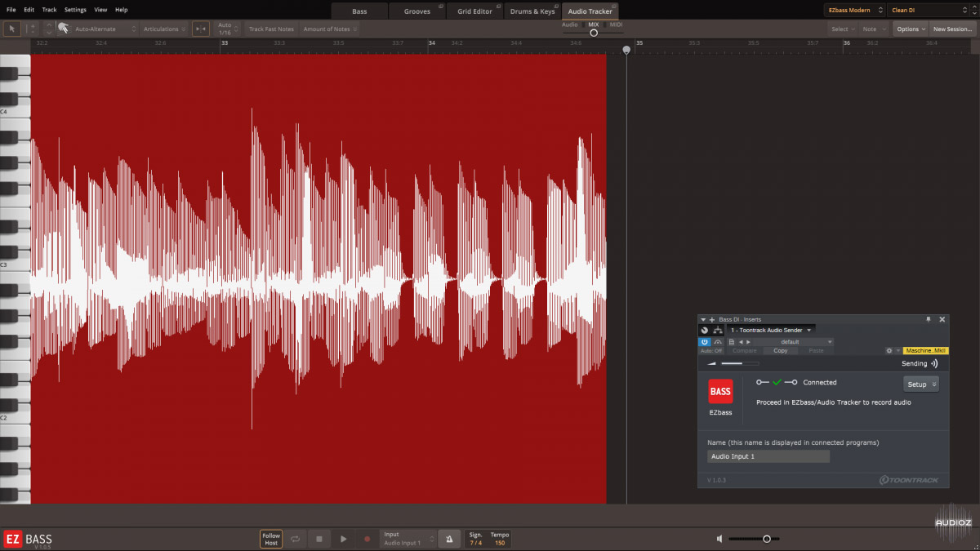Viewport: 980px width, 551px height.
Task: Pin the Bass DI Inserts panel
Action: (x=928, y=319)
